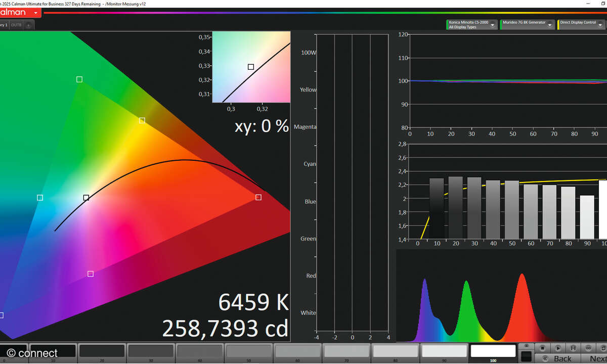Image resolution: width=607 pixels, height=364 pixels.
Task: Select the Memory 1 tab
Action: click(4, 24)
